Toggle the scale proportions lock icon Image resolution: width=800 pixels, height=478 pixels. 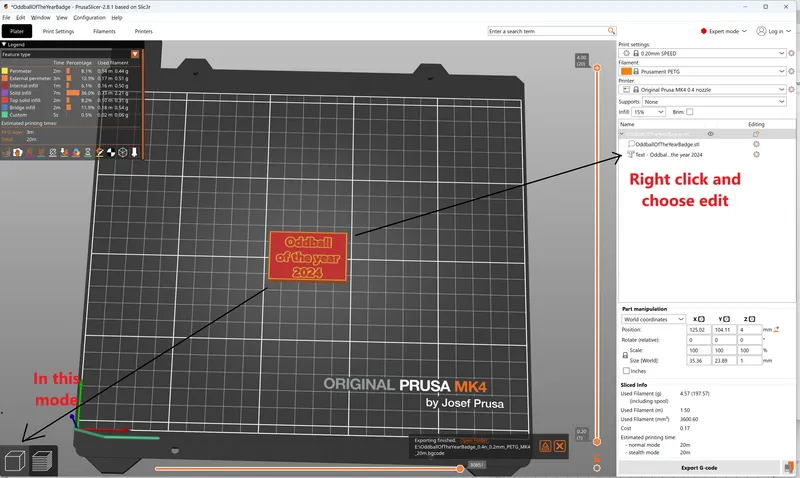625,355
